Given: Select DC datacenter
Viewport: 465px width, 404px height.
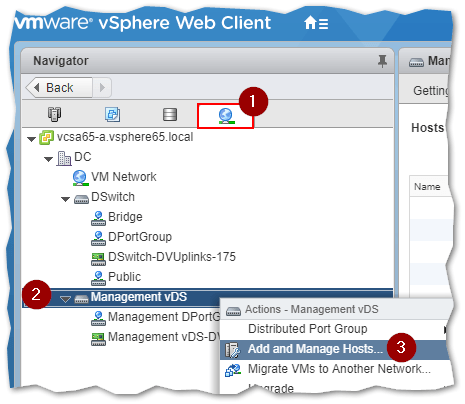Looking at the screenshot, I should point(82,157).
